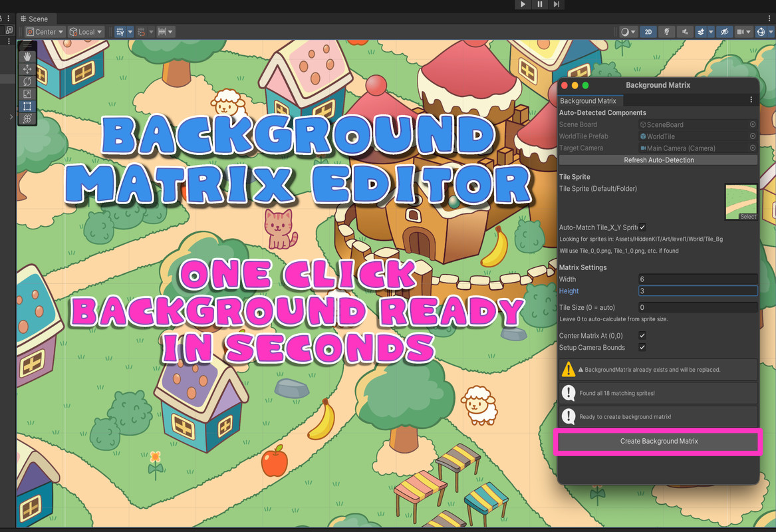776x532 pixels.
Task: Select the Rect tool
Action: coord(27,106)
